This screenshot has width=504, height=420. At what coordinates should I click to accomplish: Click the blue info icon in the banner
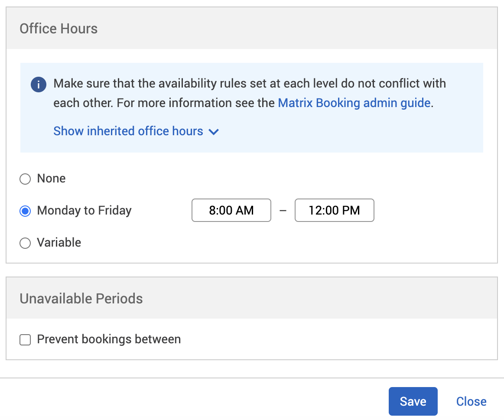click(x=39, y=84)
